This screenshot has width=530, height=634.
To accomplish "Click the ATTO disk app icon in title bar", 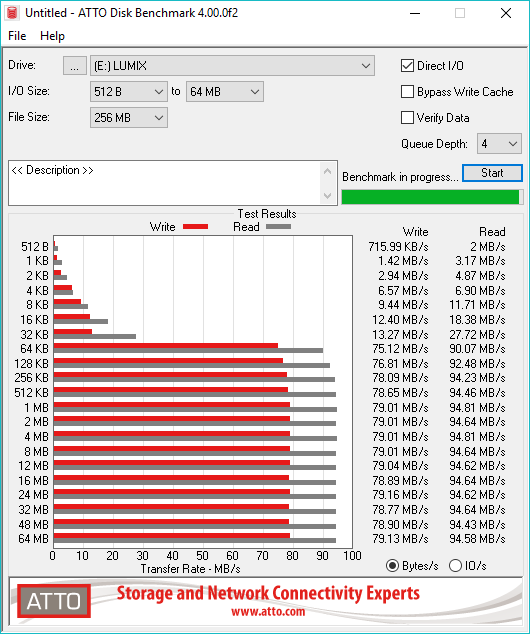I will (x=12, y=13).
